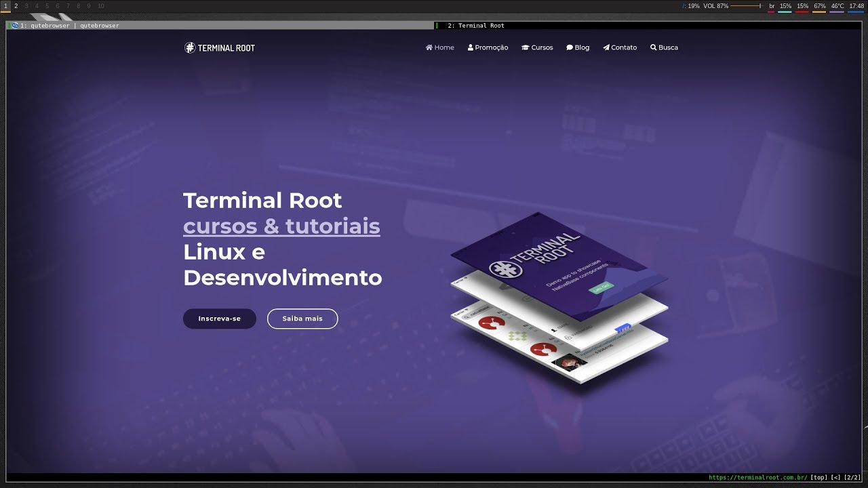Click the favicon in the qutebrowser tab

click(15, 26)
